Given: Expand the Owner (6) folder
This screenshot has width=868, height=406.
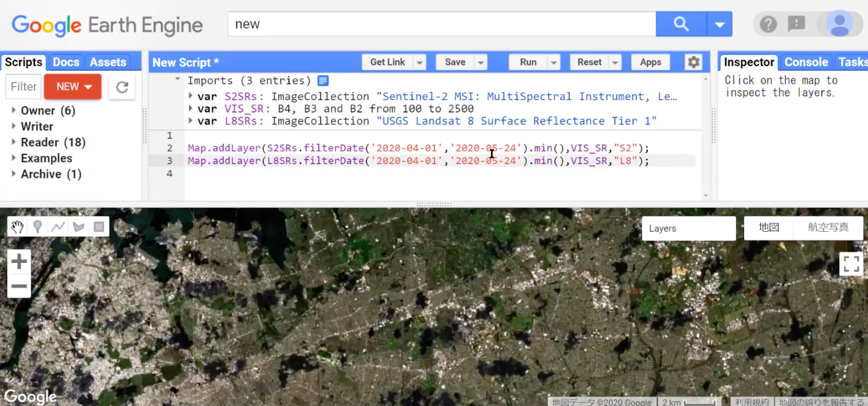Looking at the screenshot, I should [14, 111].
